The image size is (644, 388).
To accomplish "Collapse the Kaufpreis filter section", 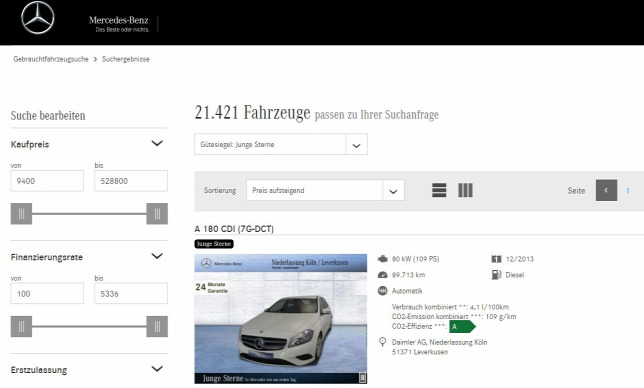I will 157,143.
